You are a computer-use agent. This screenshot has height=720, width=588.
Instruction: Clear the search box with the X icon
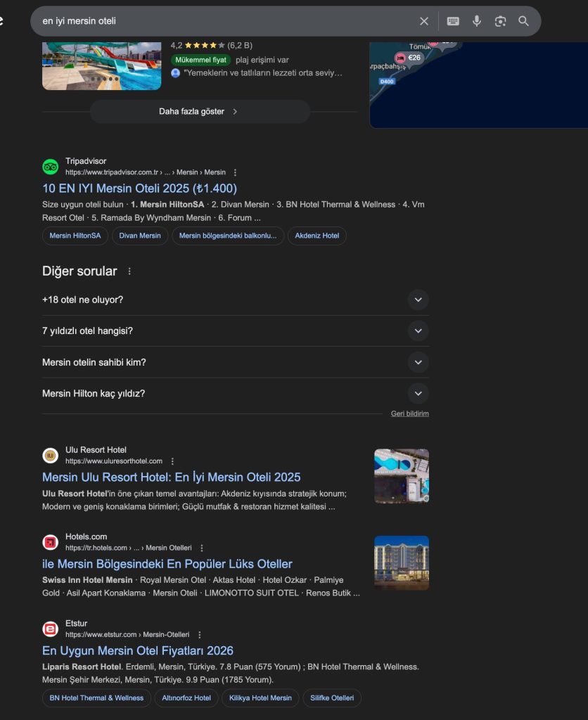click(x=424, y=21)
